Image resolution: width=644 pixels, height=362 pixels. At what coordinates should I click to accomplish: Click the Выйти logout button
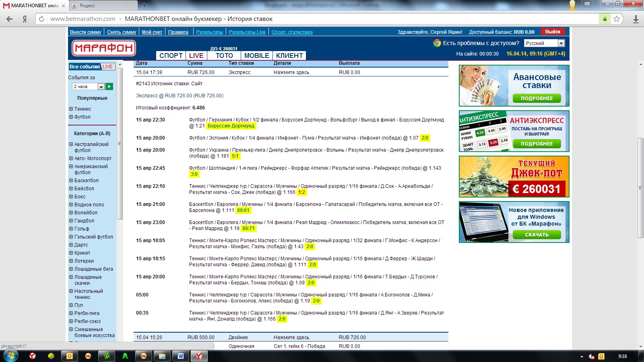[x=552, y=32]
